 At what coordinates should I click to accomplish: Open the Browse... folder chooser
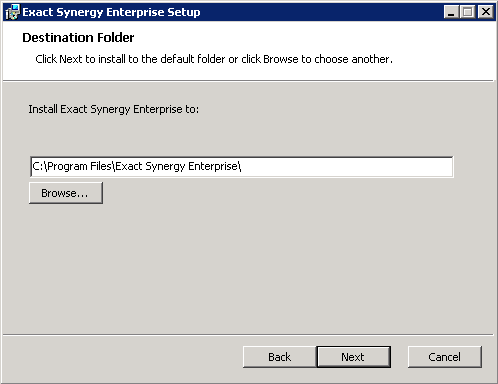click(66, 193)
